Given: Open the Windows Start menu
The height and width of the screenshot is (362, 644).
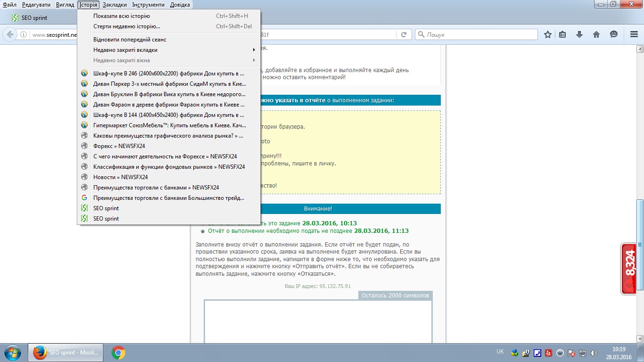Looking at the screenshot, I should (12, 353).
